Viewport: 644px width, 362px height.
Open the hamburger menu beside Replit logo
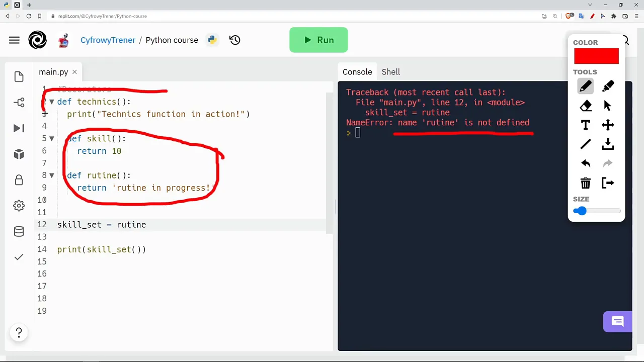pos(14,40)
